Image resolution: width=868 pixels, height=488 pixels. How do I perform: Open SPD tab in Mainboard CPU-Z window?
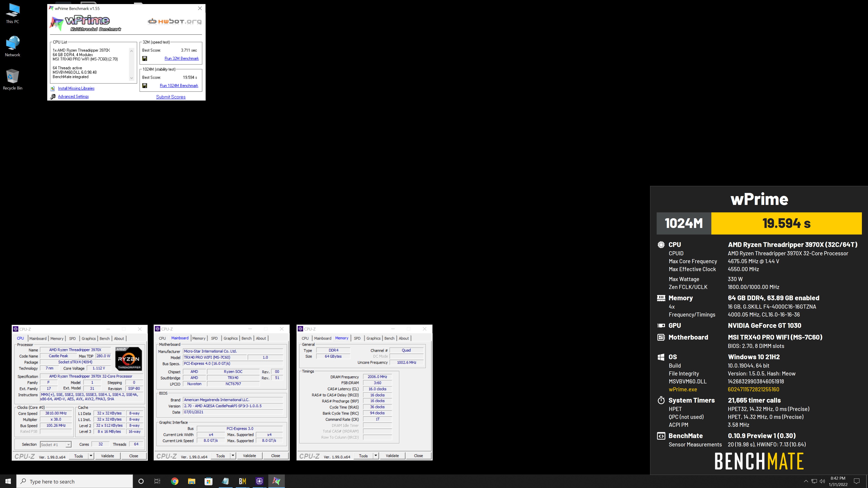coord(214,338)
